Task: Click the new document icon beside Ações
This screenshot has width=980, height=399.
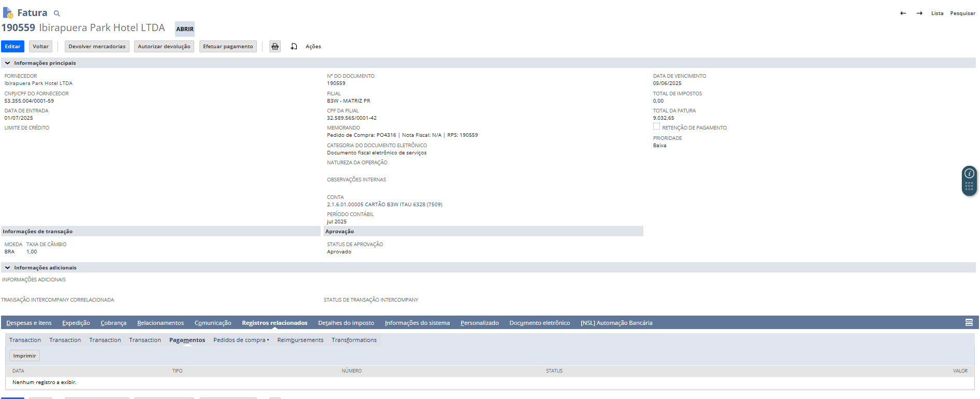Action: tap(294, 47)
